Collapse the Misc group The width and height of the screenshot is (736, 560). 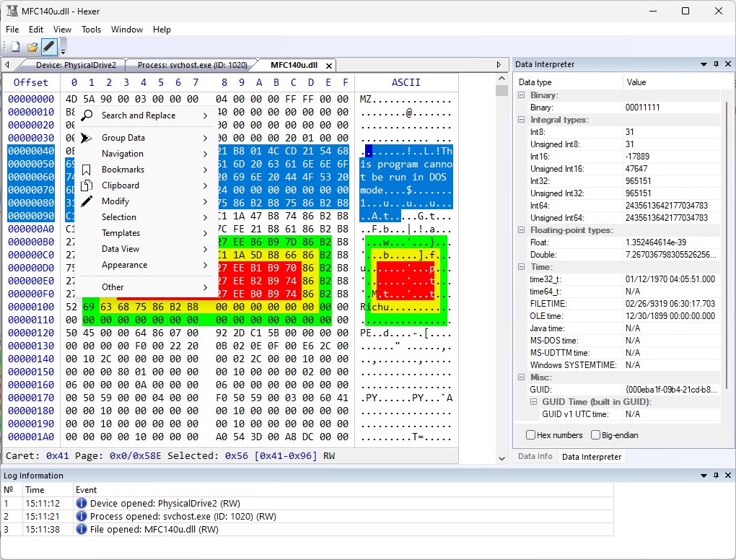point(521,377)
